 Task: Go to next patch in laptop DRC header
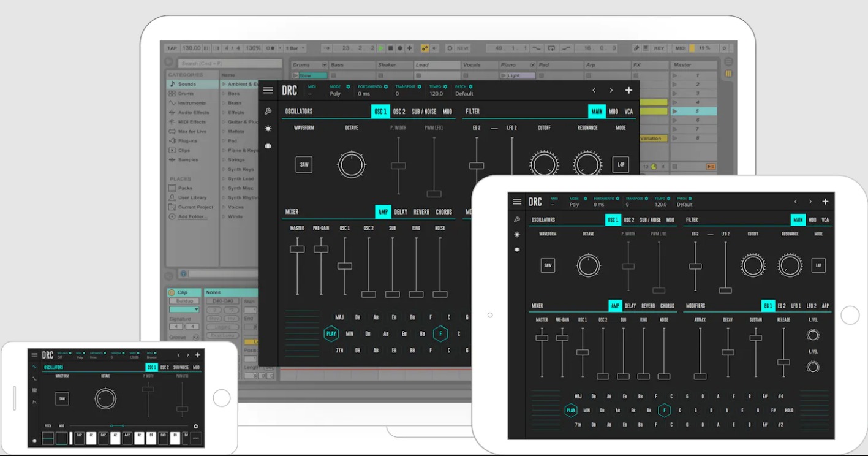click(x=611, y=90)
